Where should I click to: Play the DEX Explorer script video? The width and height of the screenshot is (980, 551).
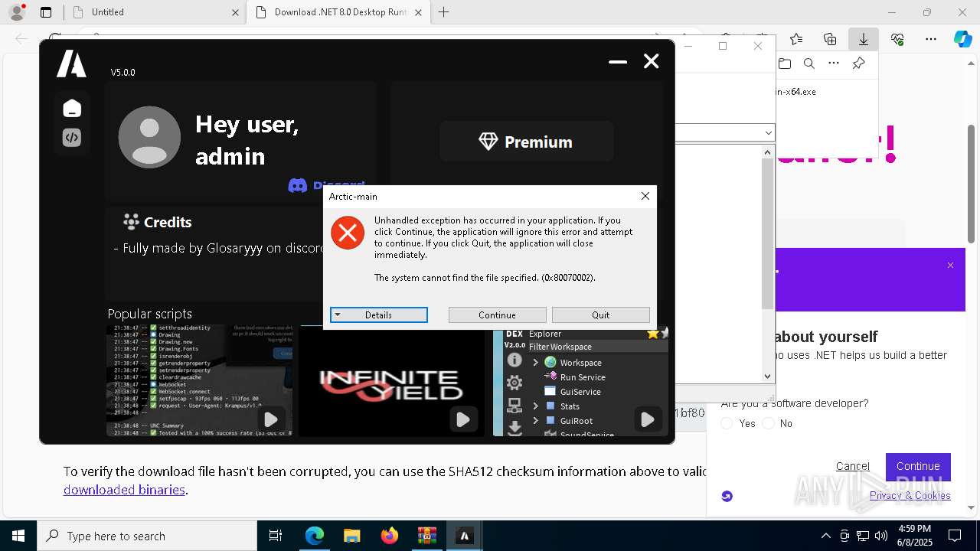(647, 419)
